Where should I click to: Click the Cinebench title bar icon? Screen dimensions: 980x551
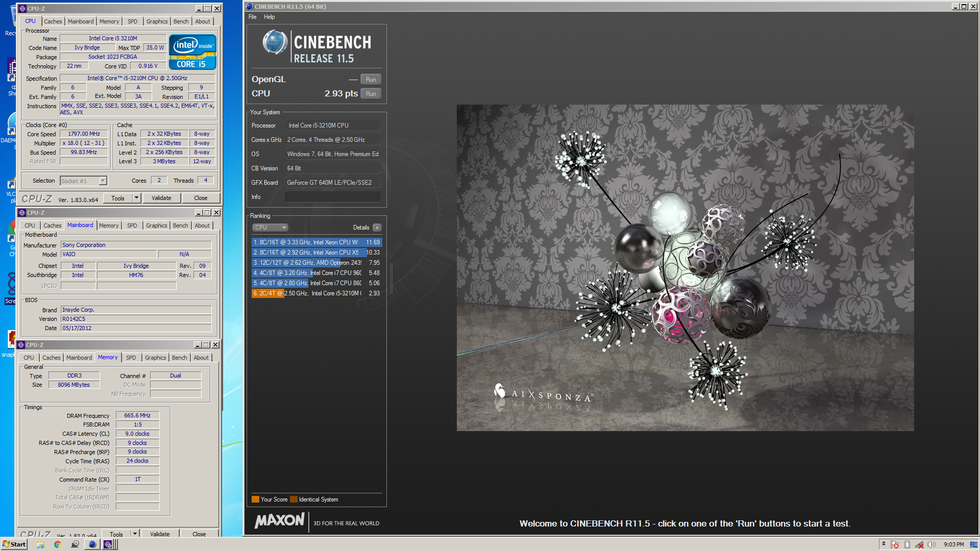tap(250, 7)
